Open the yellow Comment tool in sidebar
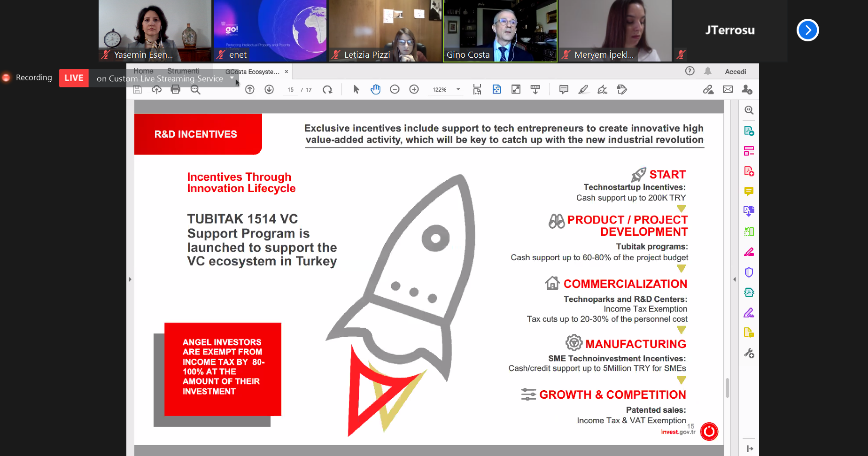868x456 pixels. [749, 191]
